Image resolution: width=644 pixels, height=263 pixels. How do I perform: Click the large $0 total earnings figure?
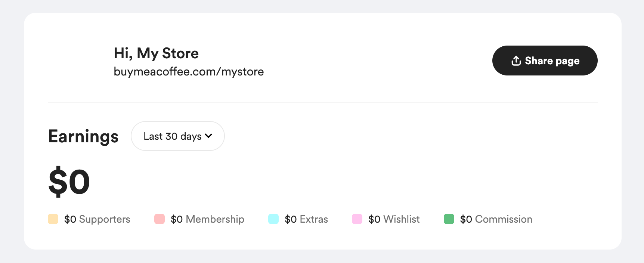pos(69,182)
